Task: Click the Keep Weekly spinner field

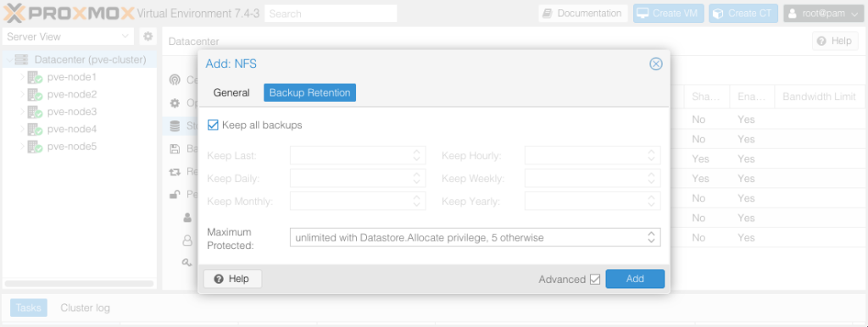Action: (593, 178)
